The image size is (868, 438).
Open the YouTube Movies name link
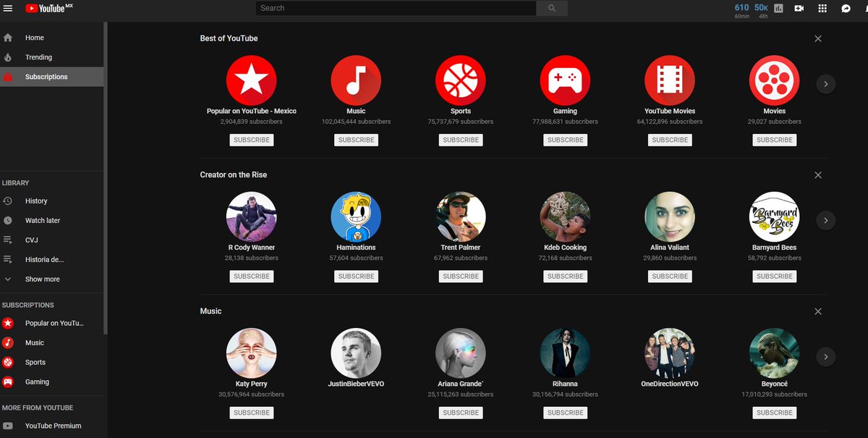point(670,111)
